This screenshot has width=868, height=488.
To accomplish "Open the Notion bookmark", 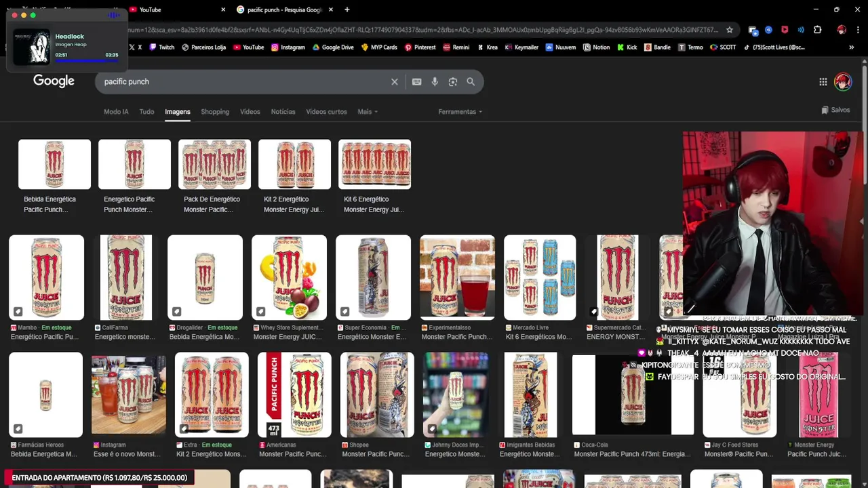I will tap(597, 47).
